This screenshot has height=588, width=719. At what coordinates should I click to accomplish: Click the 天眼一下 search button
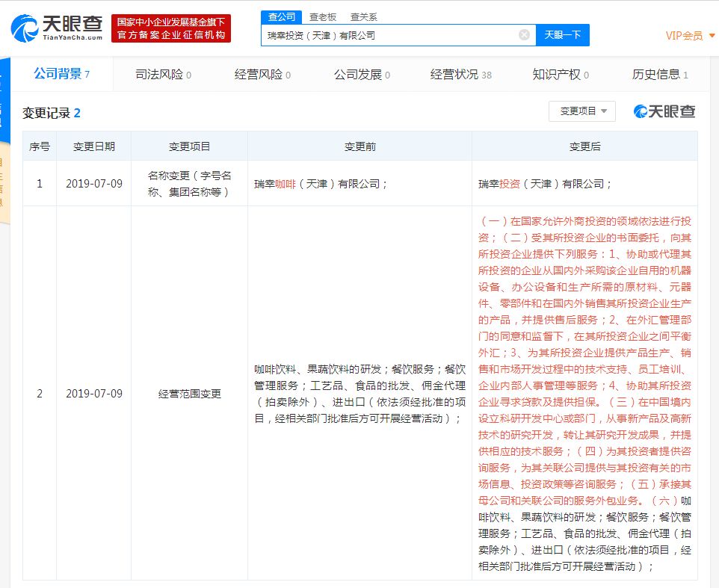click(x=563, y=35)
